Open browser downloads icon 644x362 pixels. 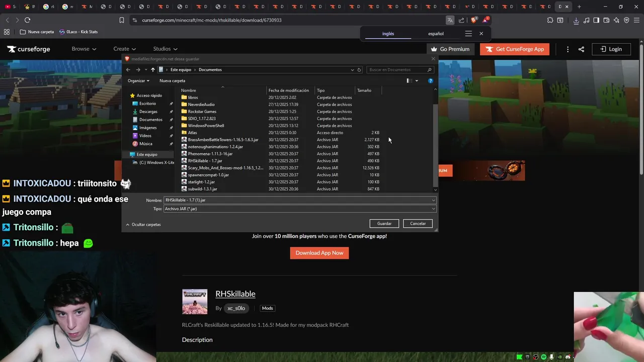(576, 20)
